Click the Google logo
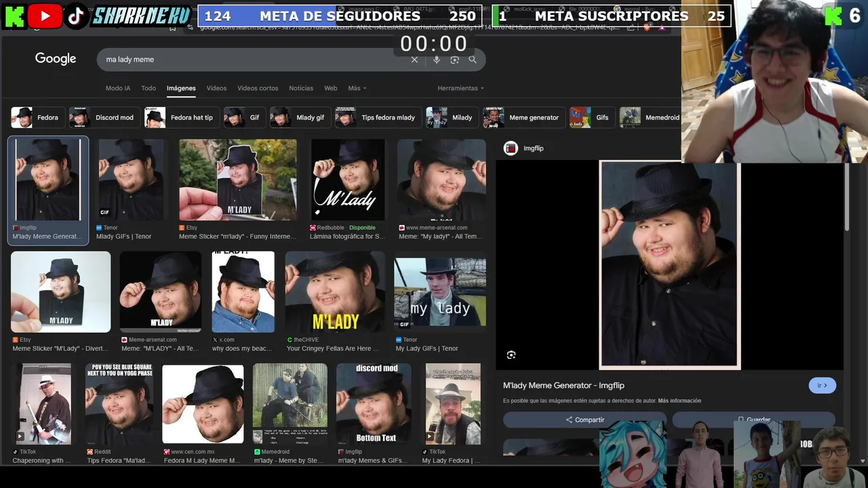The height and width of the screenshot is (488, 868). tap(56, 59)
